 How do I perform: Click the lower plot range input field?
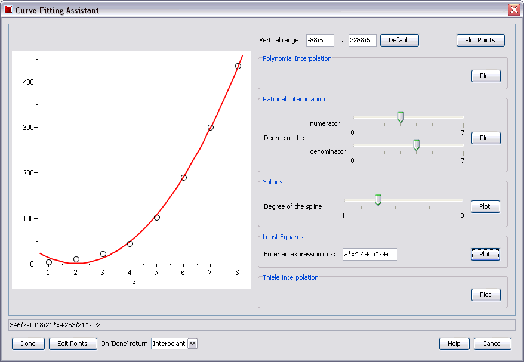coord(320,40)
